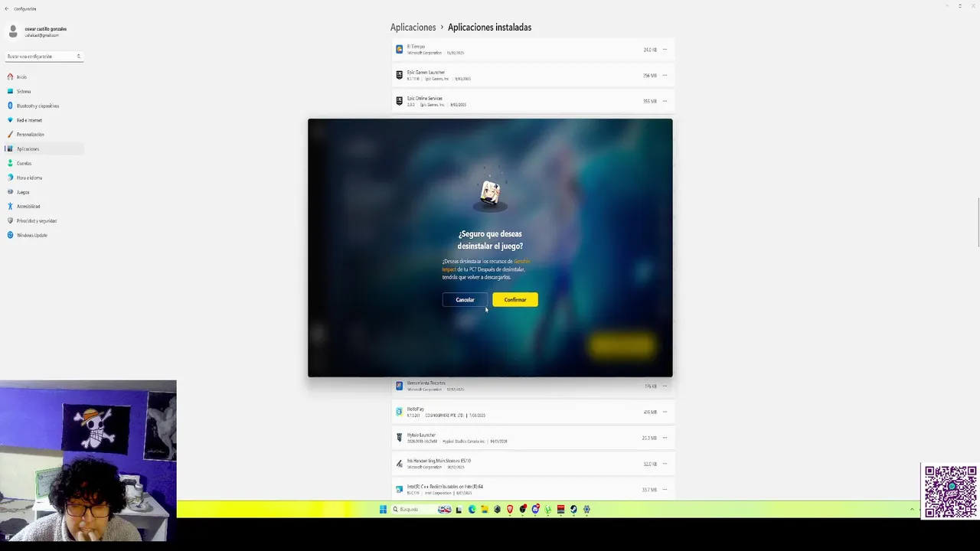Open Microsoft Edge from the taskbar
Image resolution: width=980 pixels, height=551 pixels.
tap(472, 509)
